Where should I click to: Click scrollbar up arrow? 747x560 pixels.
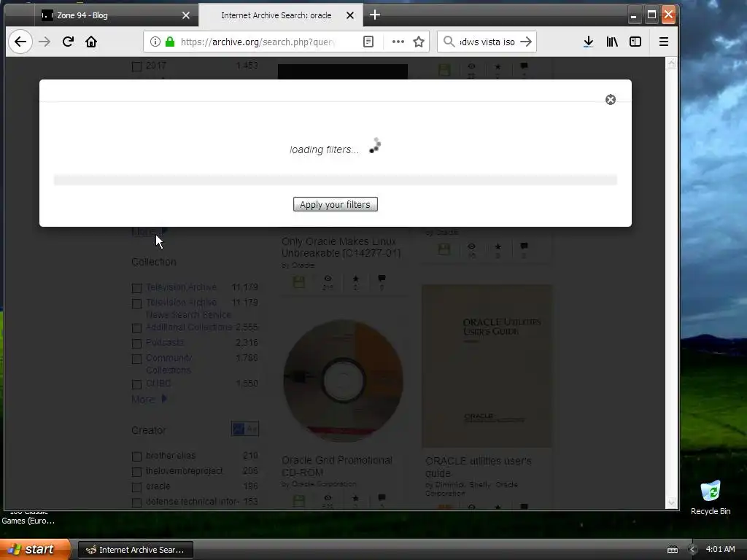672,63
